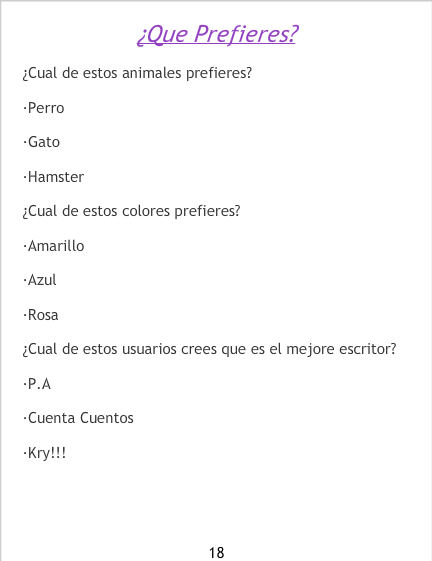This screenshot has height=561, width=432.
Task: Select the Gato option
Action: pos(42,142)
